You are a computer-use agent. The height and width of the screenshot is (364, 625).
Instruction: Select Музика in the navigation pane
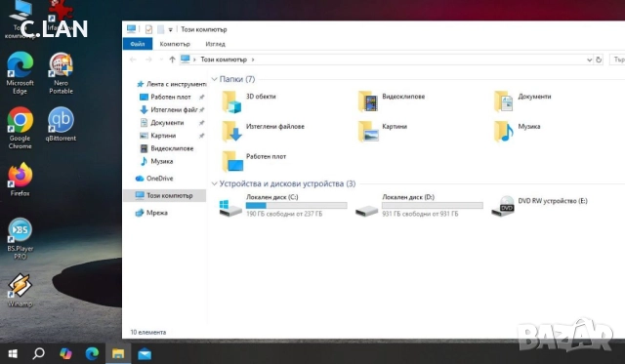click(x=156, y=161)
